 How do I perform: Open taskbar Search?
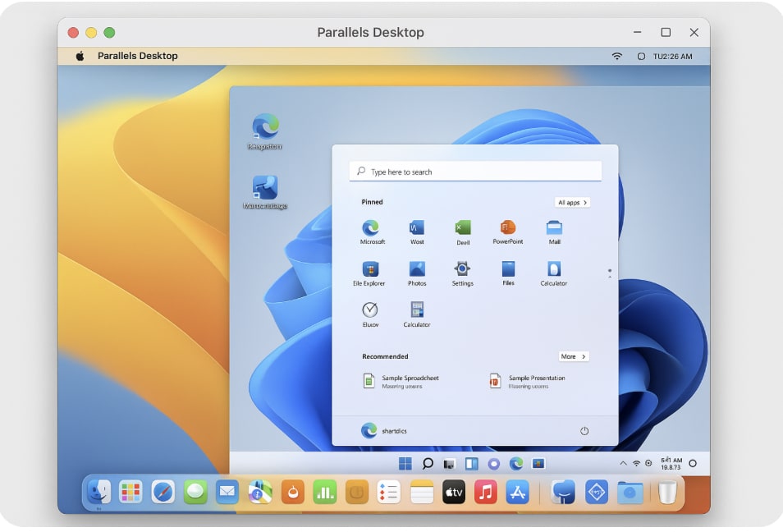[427, 463]
